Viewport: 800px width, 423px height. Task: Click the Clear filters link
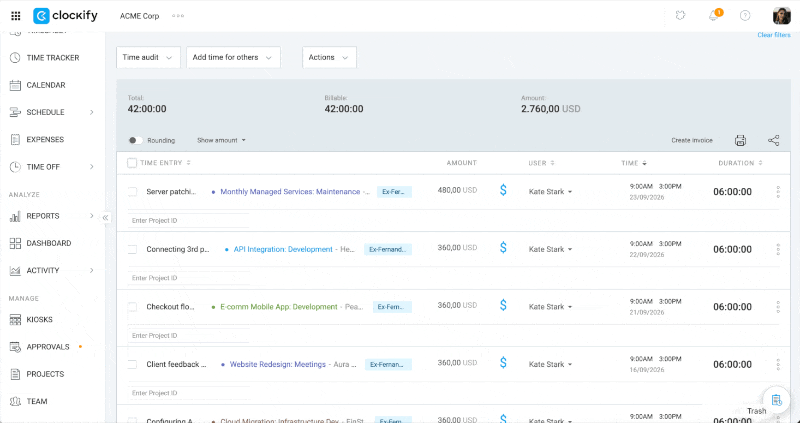pyautogui.click(x=774, y=35)
